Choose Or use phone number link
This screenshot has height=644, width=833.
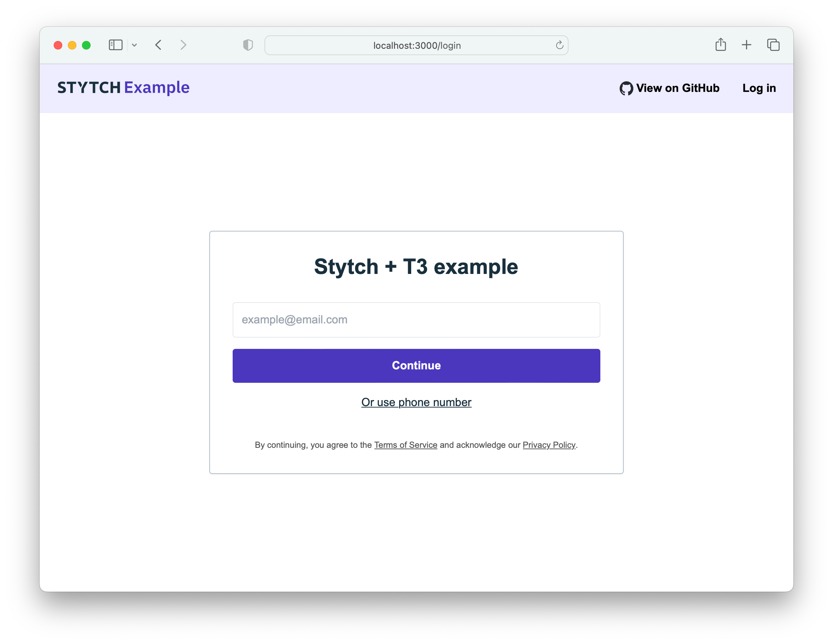(416, 402)
